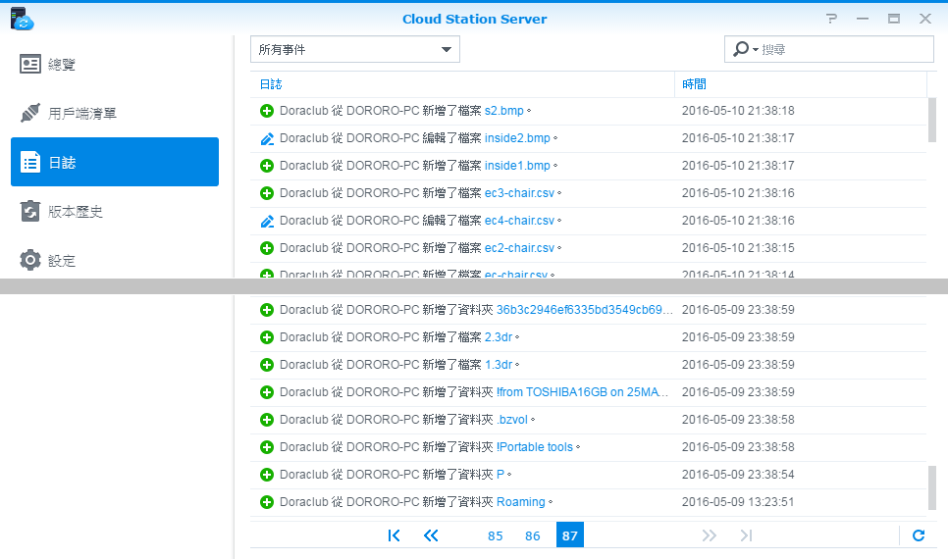The height and width of the screenshot is (560, 948).
Task: Click green add icon on 1.3dr row
Action: 267,365
